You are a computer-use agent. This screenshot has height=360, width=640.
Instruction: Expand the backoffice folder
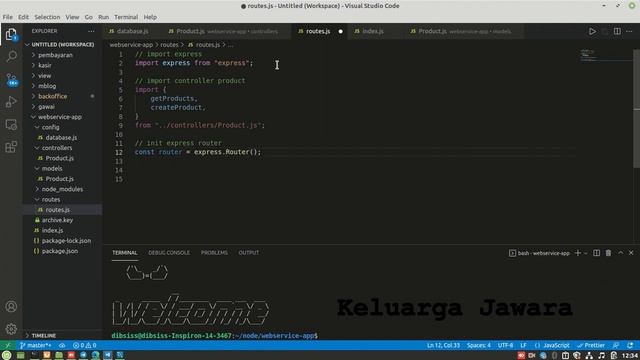click(x=62, y=96)
